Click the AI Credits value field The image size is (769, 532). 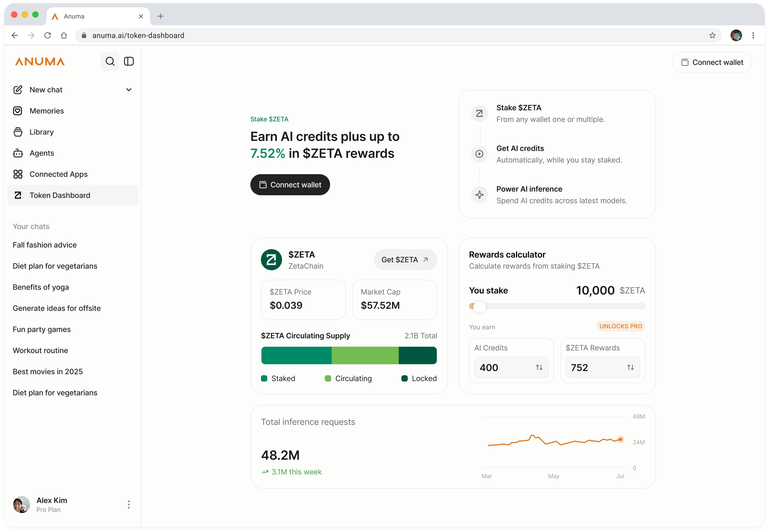511,367
